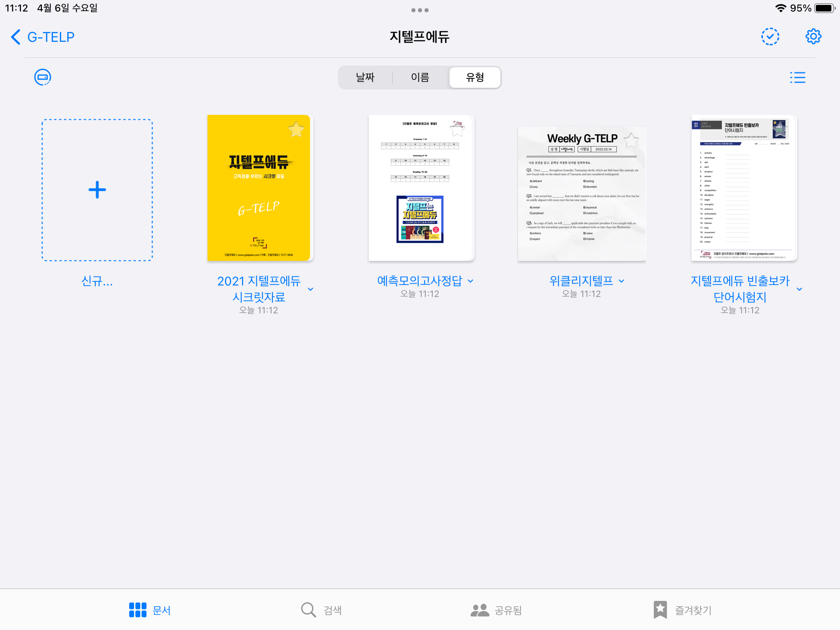Tap the status bar clock 11:12
Viewport: 840px width, 630px height.
pyautogui.click(x=16, y=8)
